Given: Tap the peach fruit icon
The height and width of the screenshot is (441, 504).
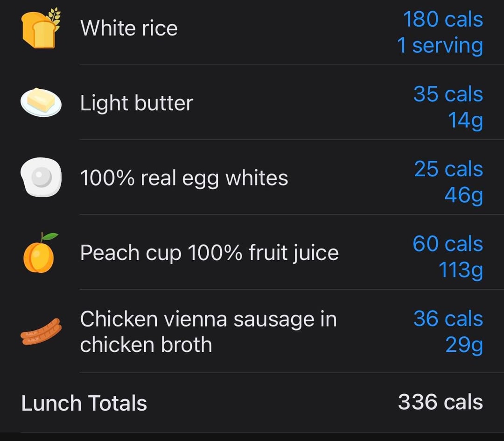Looking at the screenshot, I should coord(40,253).
